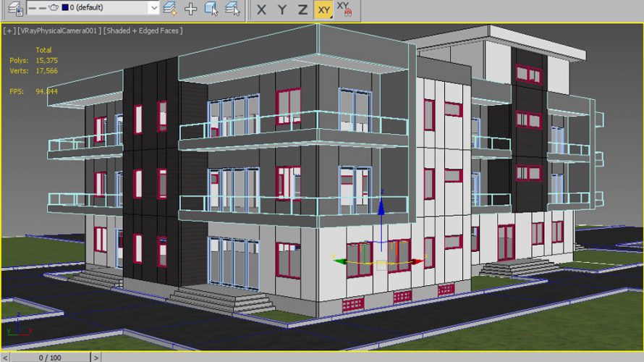
Task: Click the 0 / 100 time slider
Action: [x=49, y=357]
